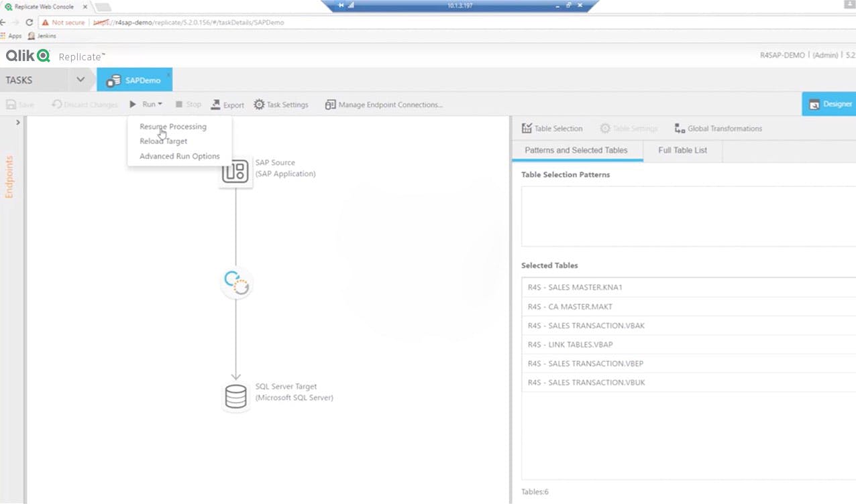Click the Qlik logo
This screenshot has width=856, height=504.
[28, 56]
